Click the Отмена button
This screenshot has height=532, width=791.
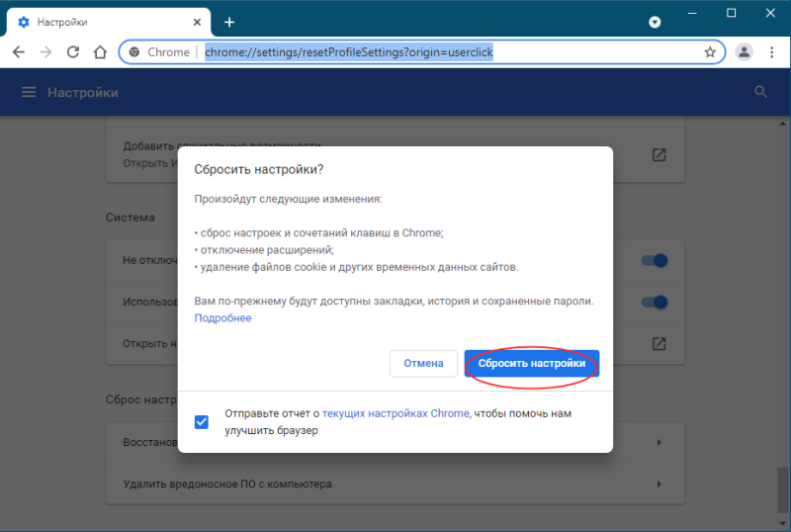[x=423, y=364]
